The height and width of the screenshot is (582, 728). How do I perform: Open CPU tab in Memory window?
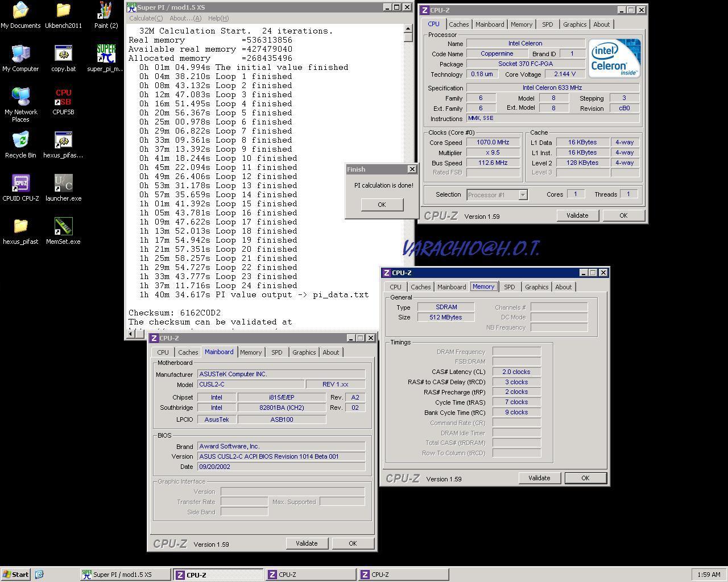click(395, 287)
